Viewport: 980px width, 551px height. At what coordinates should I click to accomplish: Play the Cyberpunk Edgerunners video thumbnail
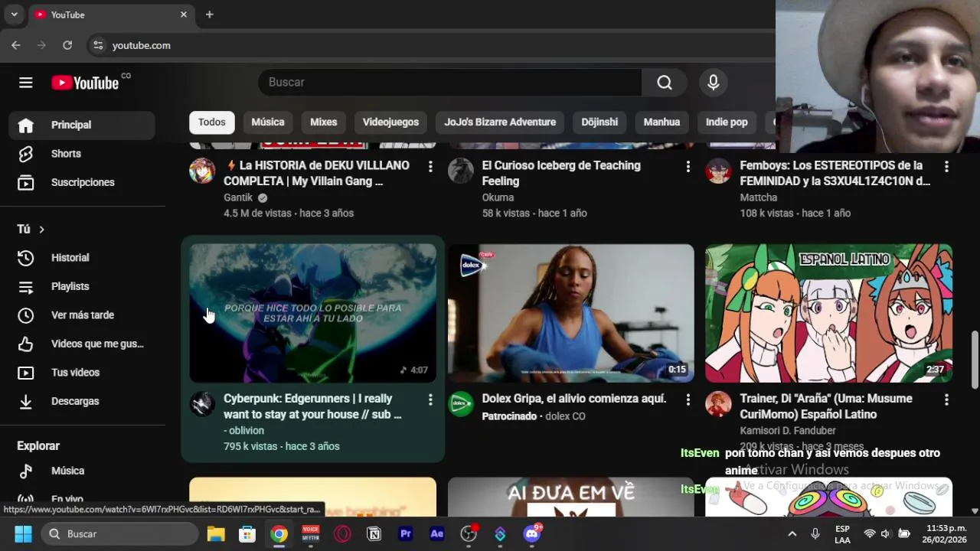pyautogui.click(x=312, y=313)
